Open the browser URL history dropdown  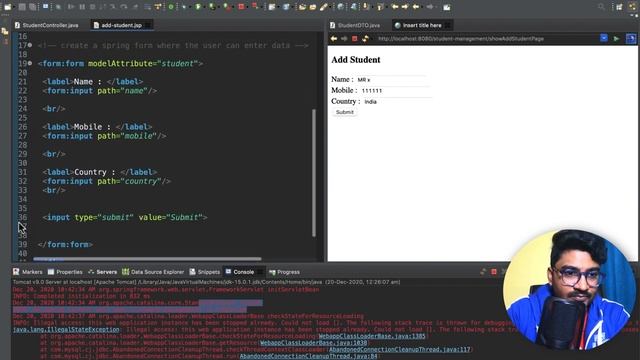point(604,38)
